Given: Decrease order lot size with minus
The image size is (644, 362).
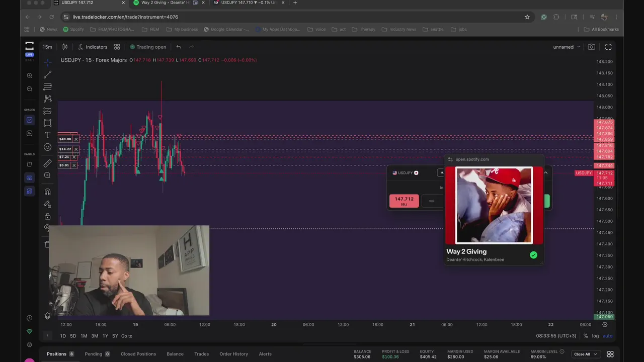Looking at the screenshot, I should pyautogui.click(x=431, y=201).
